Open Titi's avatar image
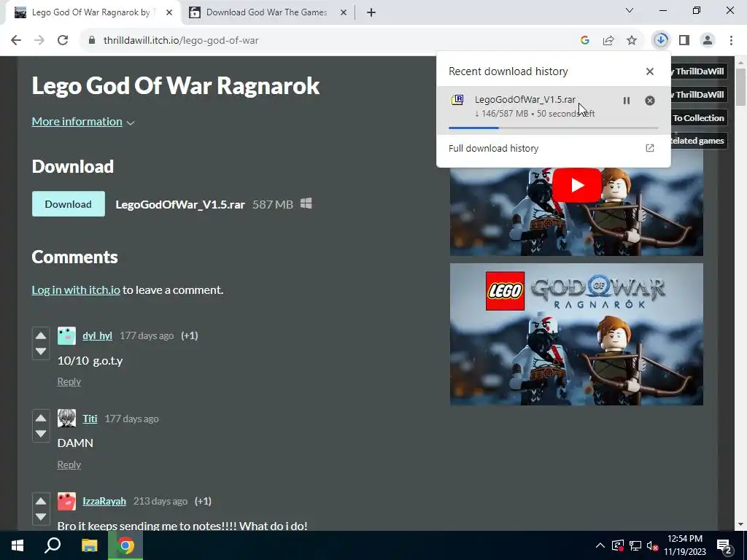The image size is (747, 560). [x=66, y=418]
